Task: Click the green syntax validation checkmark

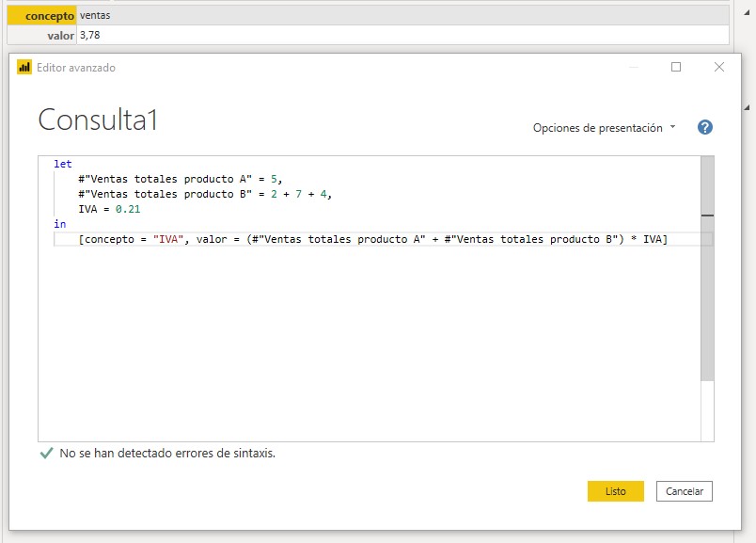Action: point(43,454)
